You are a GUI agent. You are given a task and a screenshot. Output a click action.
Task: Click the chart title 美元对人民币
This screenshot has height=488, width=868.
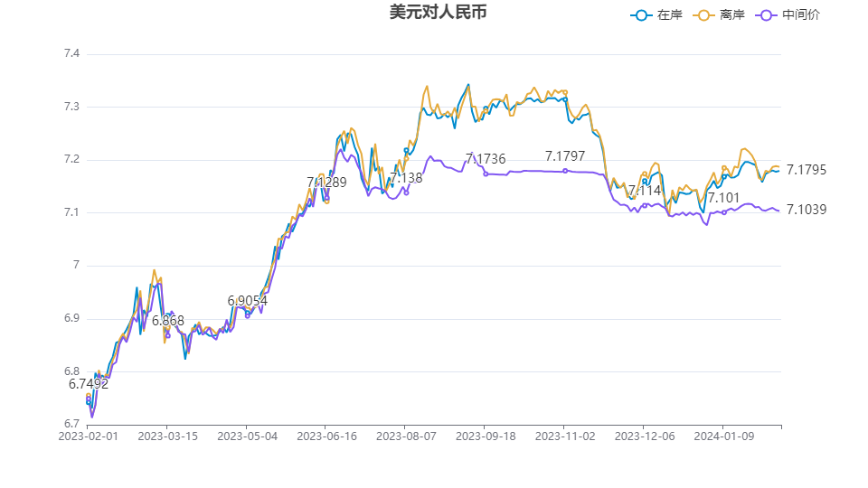pyautogui.click(x=431, y=13)
